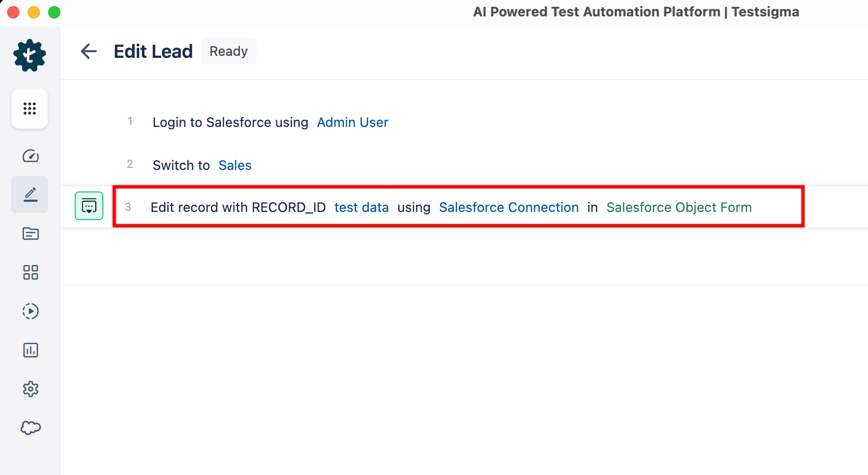Open the settings gear icon

[31, 389]
